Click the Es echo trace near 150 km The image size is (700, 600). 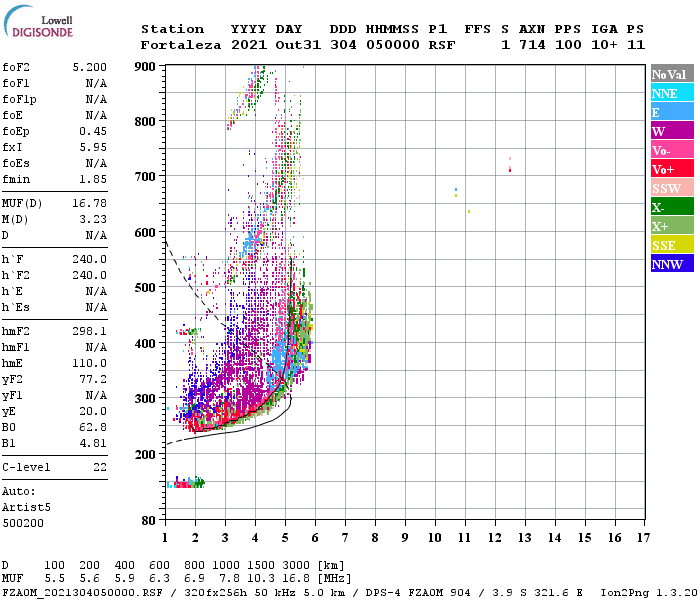point(186,483)
